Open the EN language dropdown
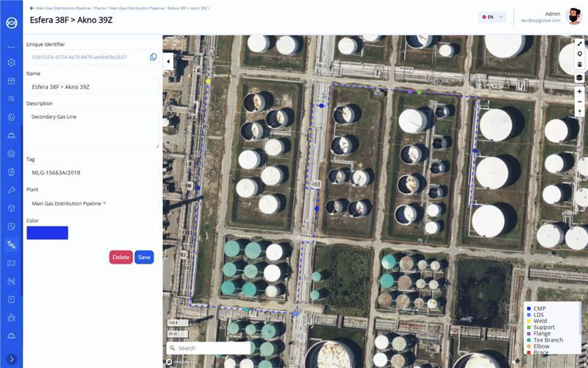 (492, 17)
